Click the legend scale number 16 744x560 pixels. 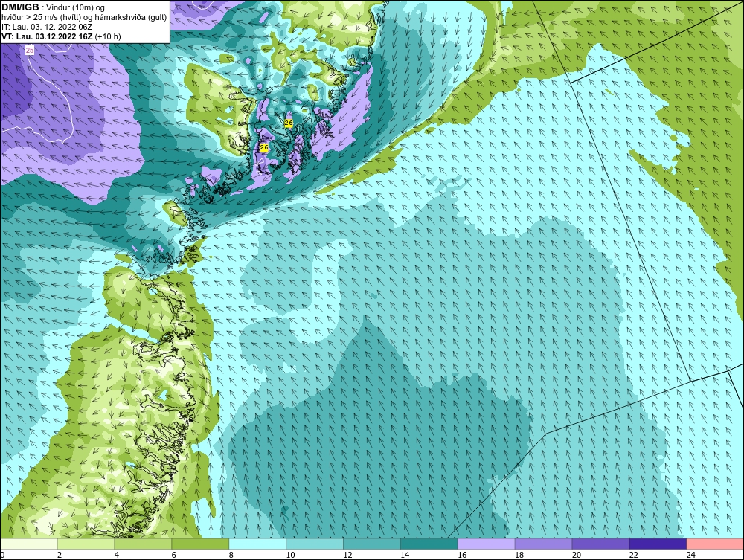[462, 555]
